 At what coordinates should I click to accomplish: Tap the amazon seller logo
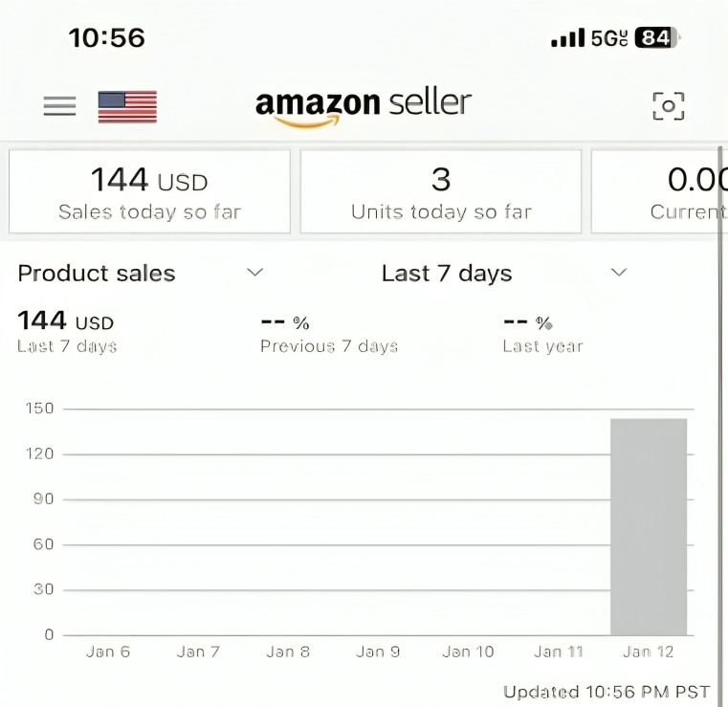[x=364, y=107]
